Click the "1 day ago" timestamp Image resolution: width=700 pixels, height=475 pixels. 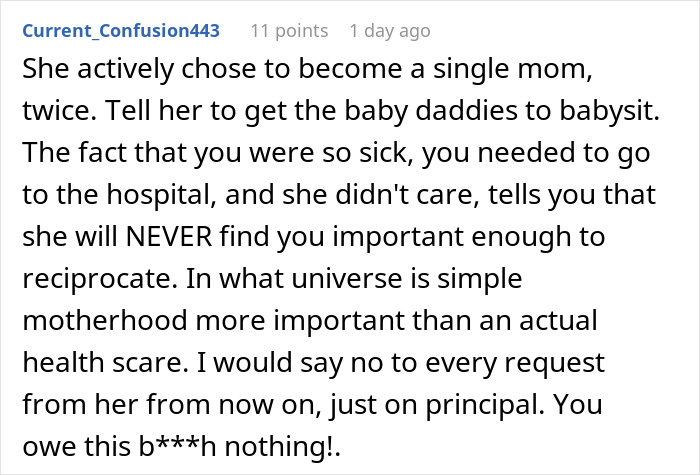coord(390,30)
